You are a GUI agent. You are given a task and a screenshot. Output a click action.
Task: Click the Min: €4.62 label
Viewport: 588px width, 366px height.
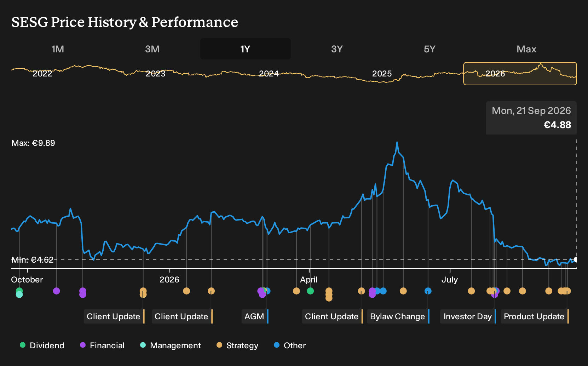click(33, 260)
